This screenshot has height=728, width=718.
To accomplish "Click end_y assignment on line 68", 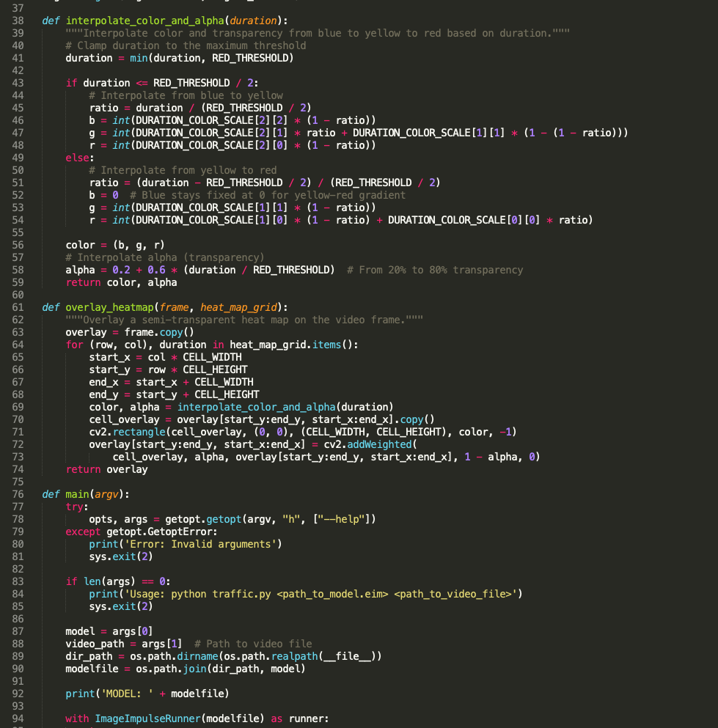I will (x=174, y=395).
